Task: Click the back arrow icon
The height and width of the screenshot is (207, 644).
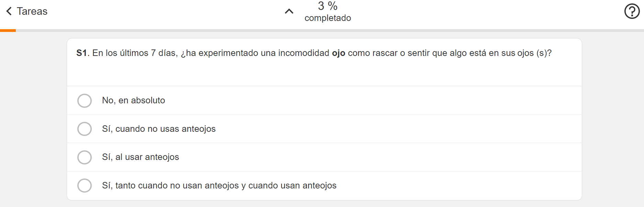Action: pos(9,11)
